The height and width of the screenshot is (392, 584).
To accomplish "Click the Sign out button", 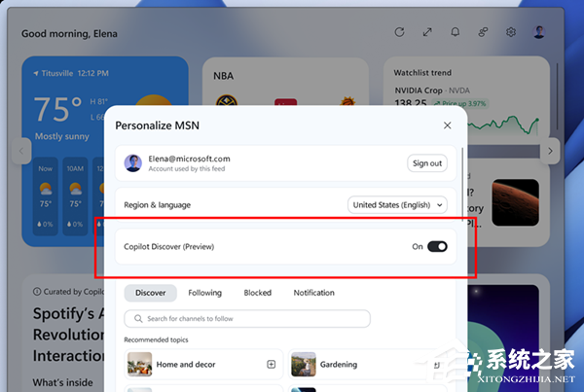I will pyautogui.click(x=427, y=163).
